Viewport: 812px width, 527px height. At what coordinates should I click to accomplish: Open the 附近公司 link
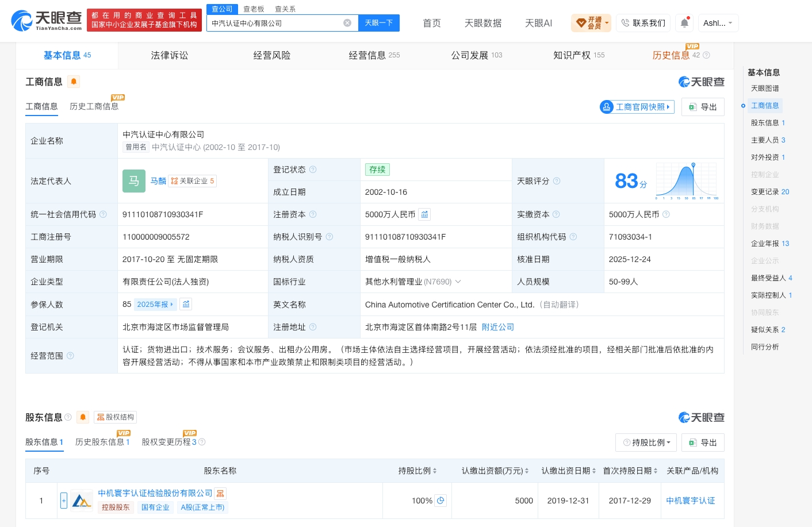pos(498,327)
